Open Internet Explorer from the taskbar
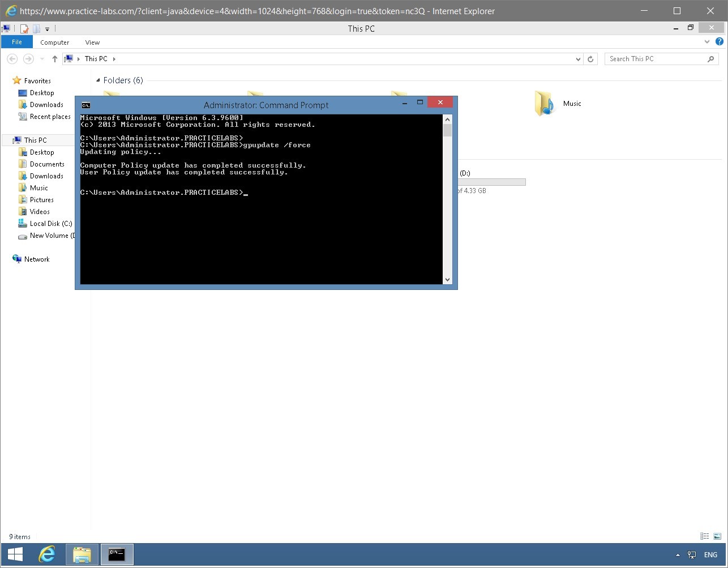Viewport: 728px width, 568px height. tap(47, 554)
